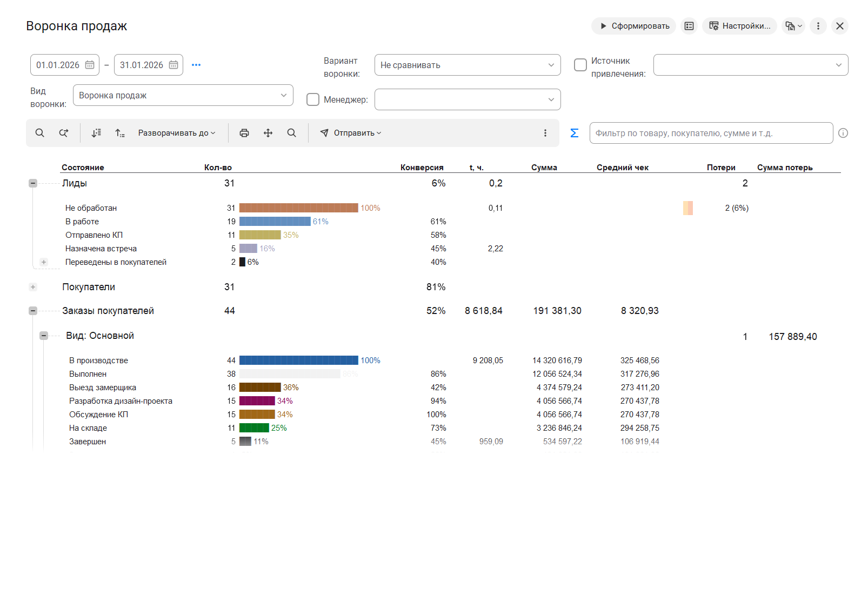This screenshot has width=868, height=601.
Task: Expand Переведены в покупателей row
Action: pos(44,262)
